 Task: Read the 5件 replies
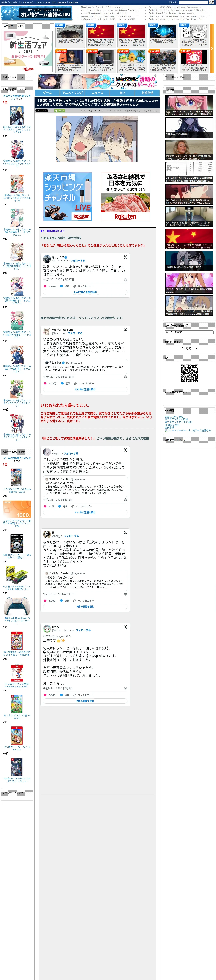coord(85,607)
